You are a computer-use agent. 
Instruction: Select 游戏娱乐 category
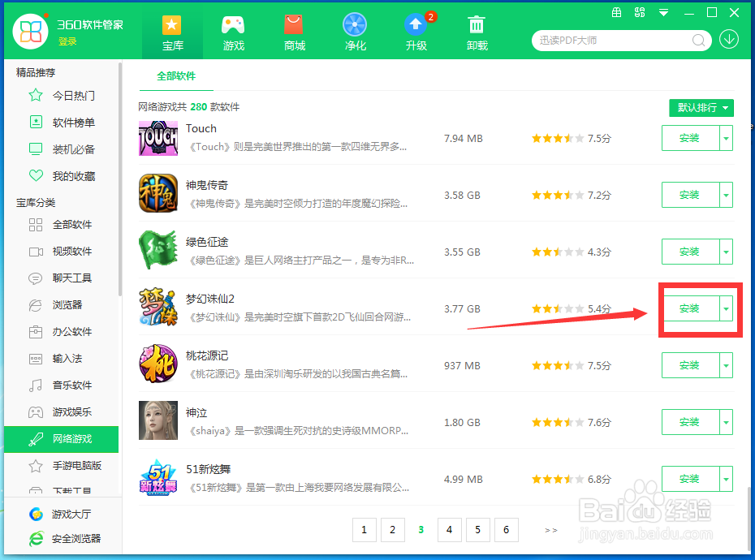tap(60, 411)
